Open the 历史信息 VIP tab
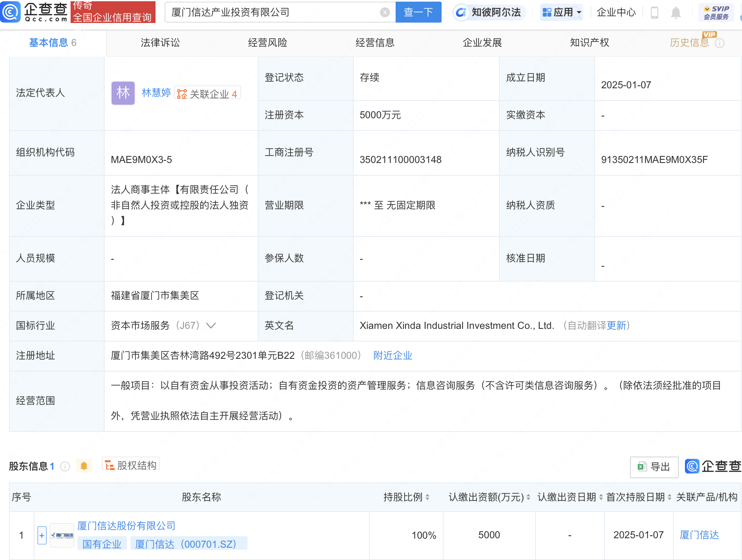 (x=689, y=43)
